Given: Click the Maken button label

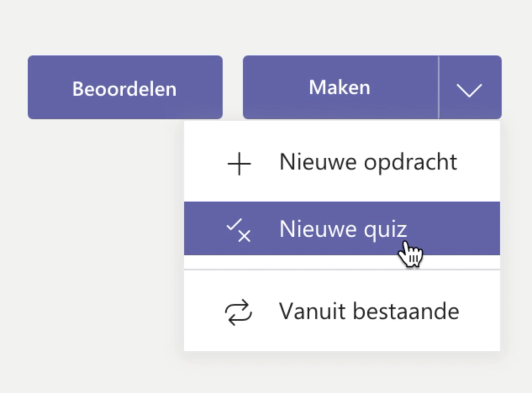Looking at the screenshot, I should click(x=340, y=87).
